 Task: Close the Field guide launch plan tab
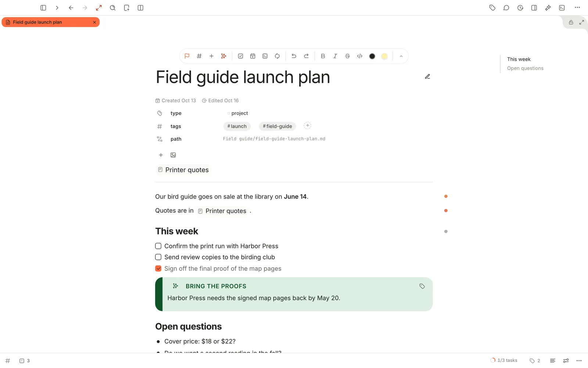point(94,22)
